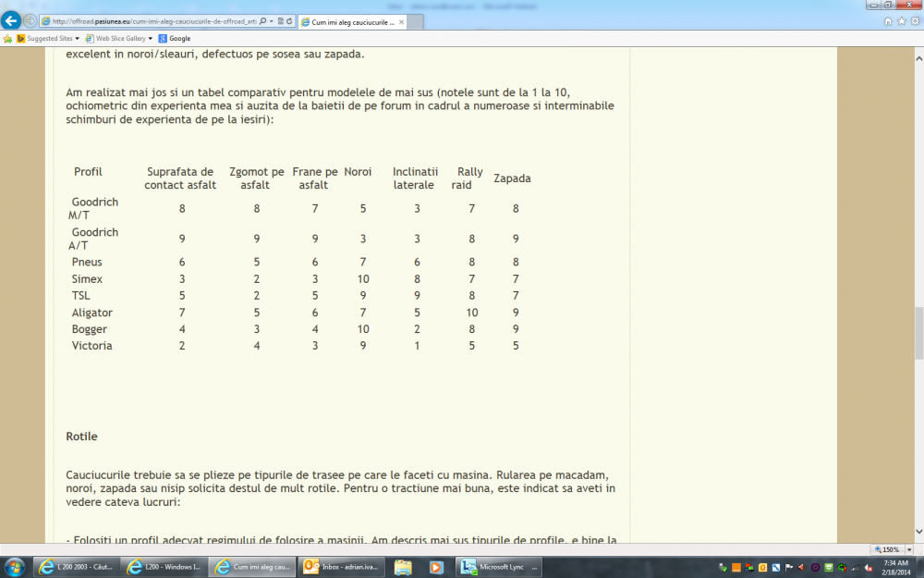The width and height of the screenshot is (924, 578).
Task: Click 'Suprafata de contact asfalt' column header
Action: [x=180, y=178]
